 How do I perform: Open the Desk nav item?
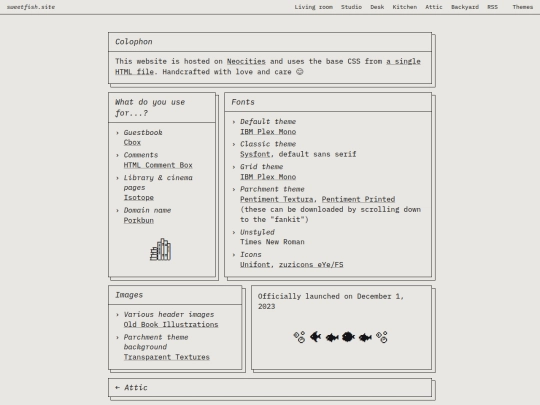coord(377,7)
